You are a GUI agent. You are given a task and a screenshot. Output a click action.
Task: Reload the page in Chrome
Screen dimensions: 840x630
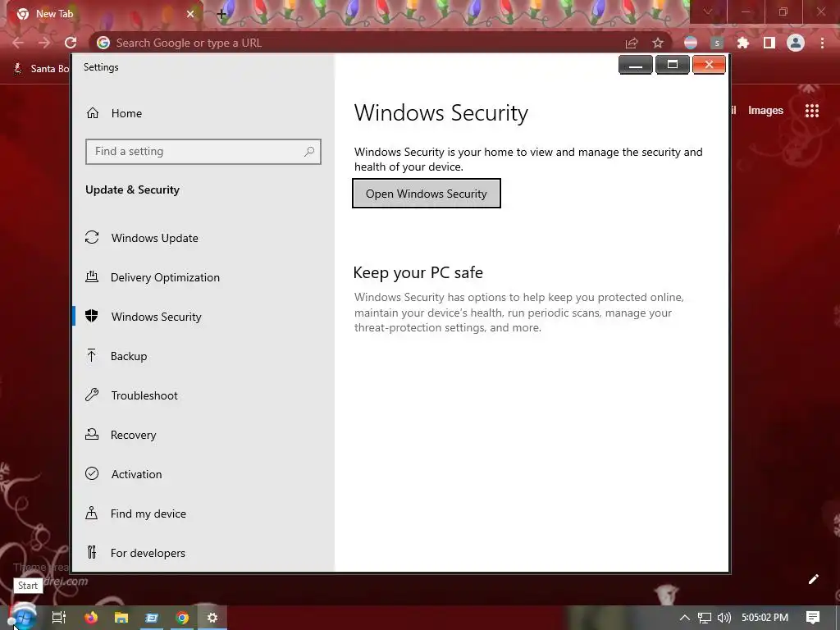pyautogui.click(x=71, y=43)
